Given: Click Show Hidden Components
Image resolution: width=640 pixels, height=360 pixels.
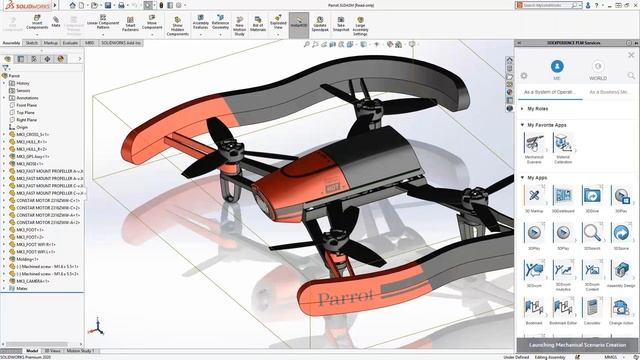Looking at the screenshot, I should click(178, 26).
